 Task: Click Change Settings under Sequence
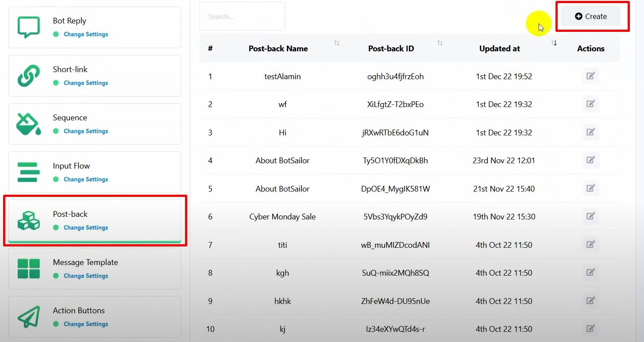(85, 131)
